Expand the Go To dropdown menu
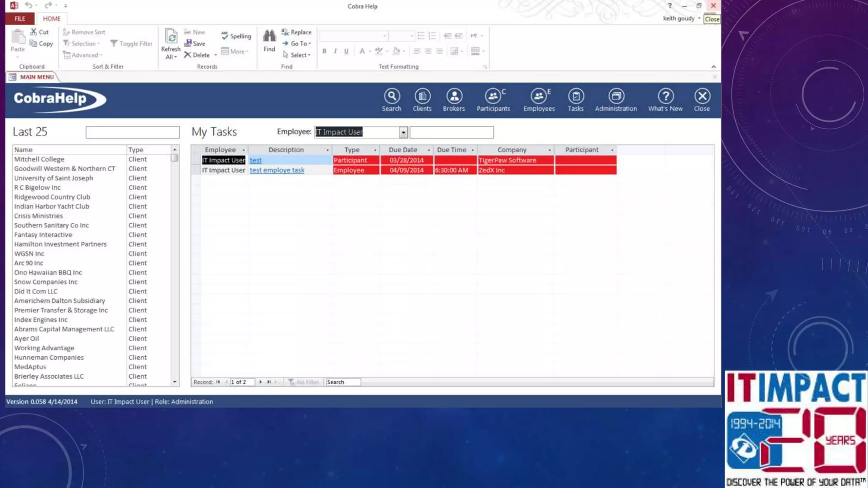This screenshot has height=488, width=868. pyautogui.click(x=297, y=44)
